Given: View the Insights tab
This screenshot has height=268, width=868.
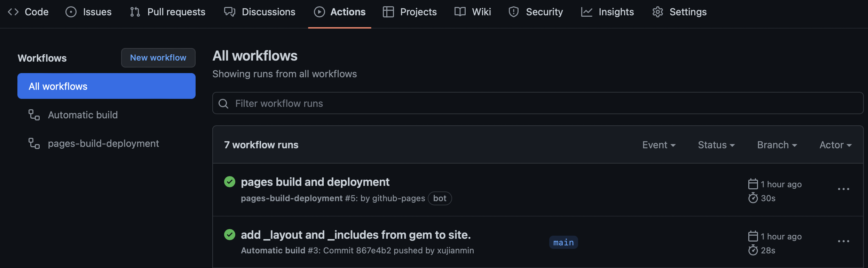Looking at the screenshot, I should point(608,12).
